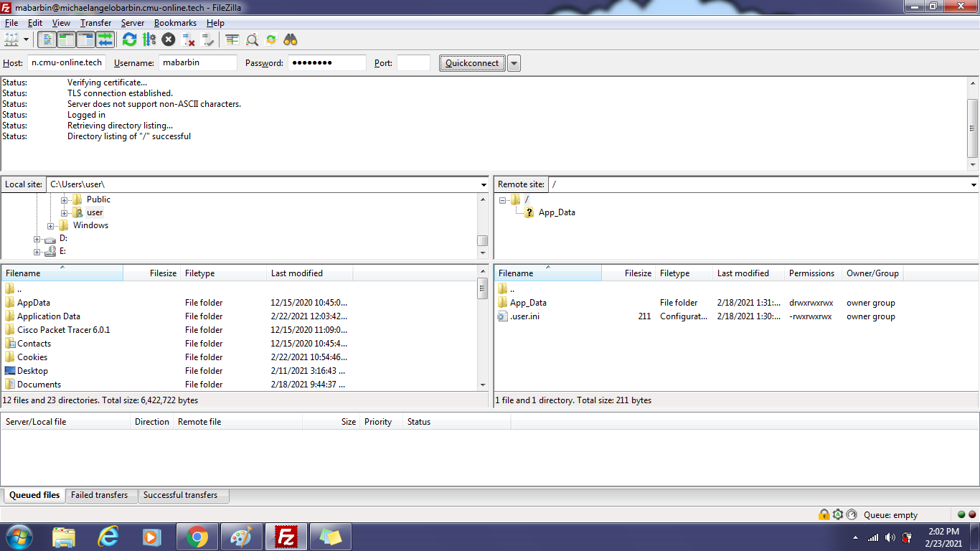Click the Quickconnect button

472,63
